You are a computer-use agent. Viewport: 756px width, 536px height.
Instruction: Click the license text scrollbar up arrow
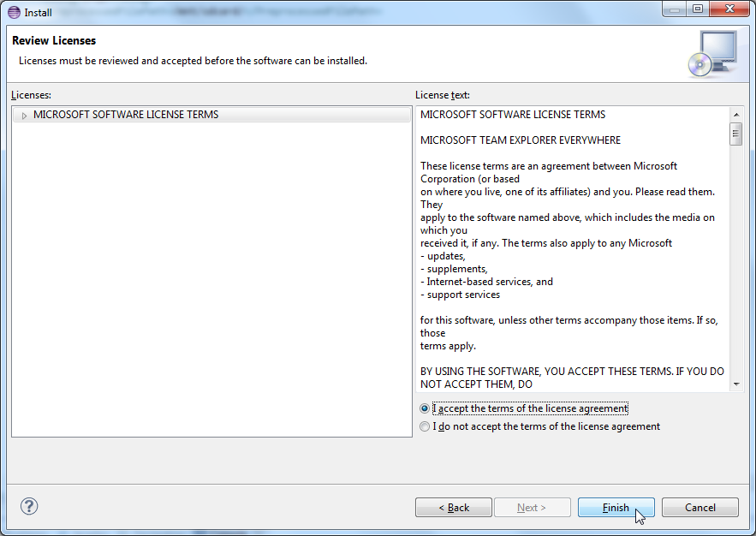tap(735, 114)
